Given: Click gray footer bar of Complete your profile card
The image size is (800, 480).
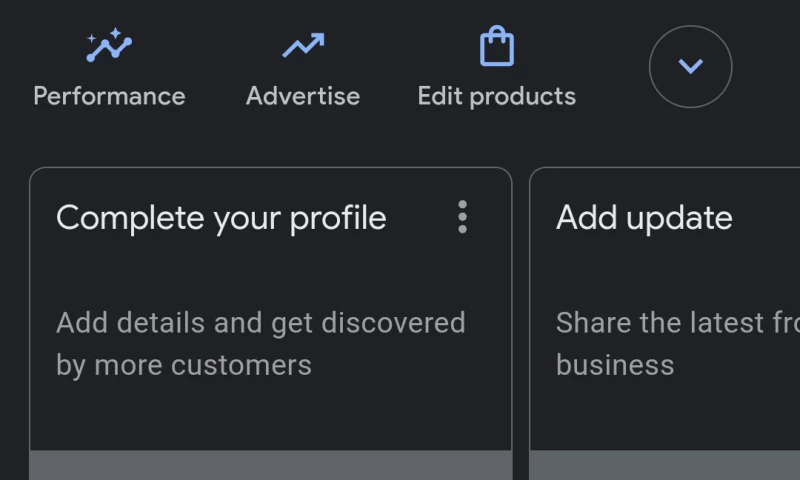Looking at the screenshot, I should (270, 466).
